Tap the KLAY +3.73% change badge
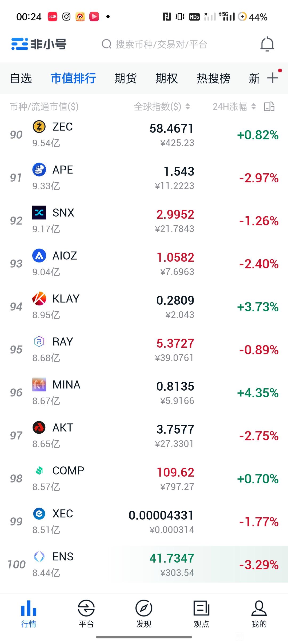Image resolution: width=288 pixels, height=644 pixels. 258,307
